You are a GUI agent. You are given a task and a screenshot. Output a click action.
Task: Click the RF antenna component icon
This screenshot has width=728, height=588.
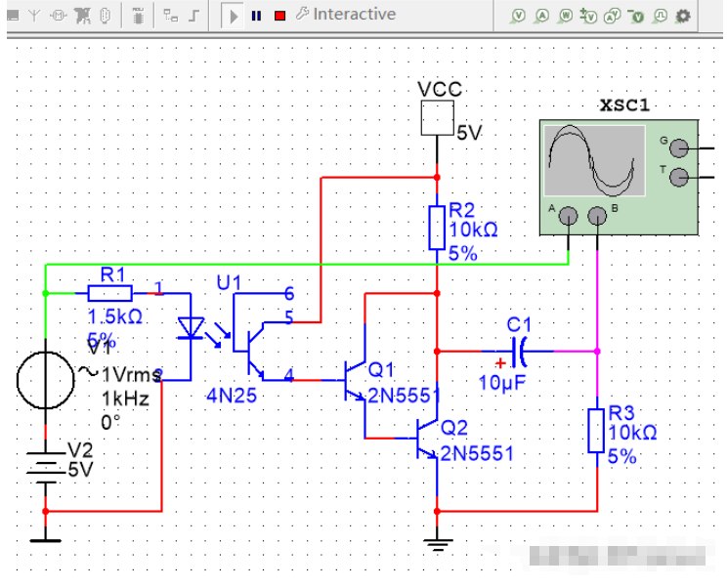pos(35,16)
